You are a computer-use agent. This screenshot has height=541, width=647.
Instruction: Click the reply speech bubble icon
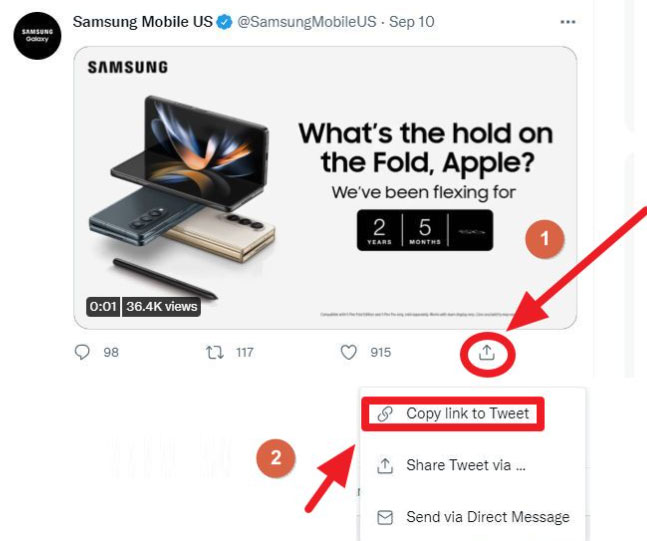tap(82, 352)
